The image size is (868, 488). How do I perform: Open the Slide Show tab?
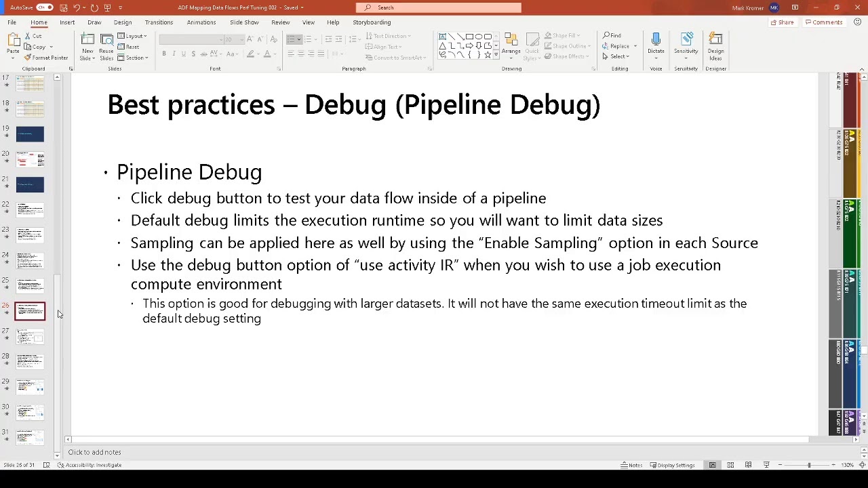(244, 22)
